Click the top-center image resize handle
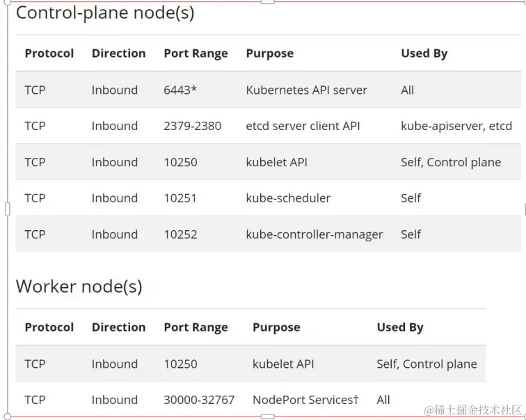Viewport: 526px width, 420px height. (x=267, y=2)
